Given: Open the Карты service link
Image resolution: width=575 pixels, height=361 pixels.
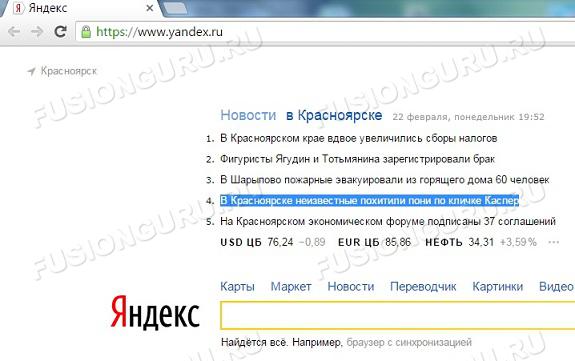Looking at the screenshot, I should 237,287.
